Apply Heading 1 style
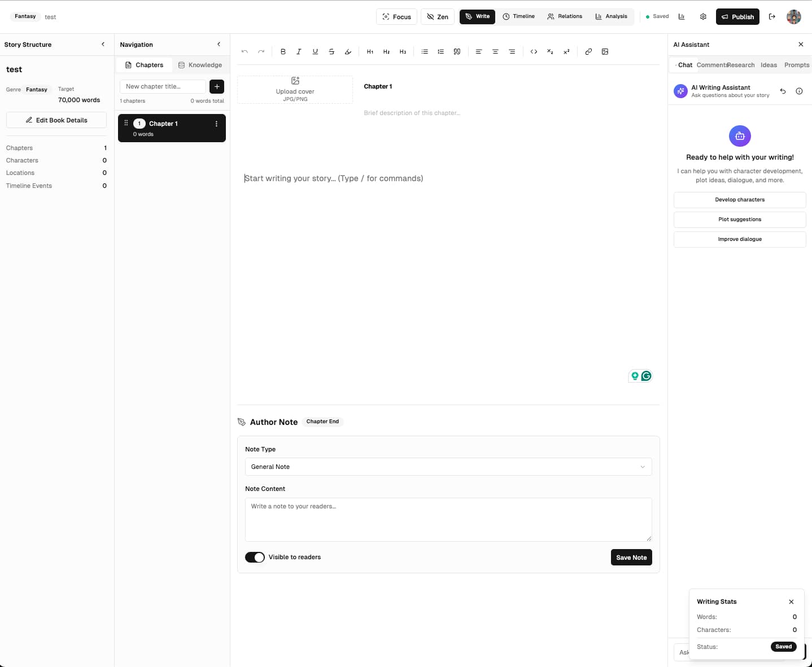812x667 pixels. 370,51
